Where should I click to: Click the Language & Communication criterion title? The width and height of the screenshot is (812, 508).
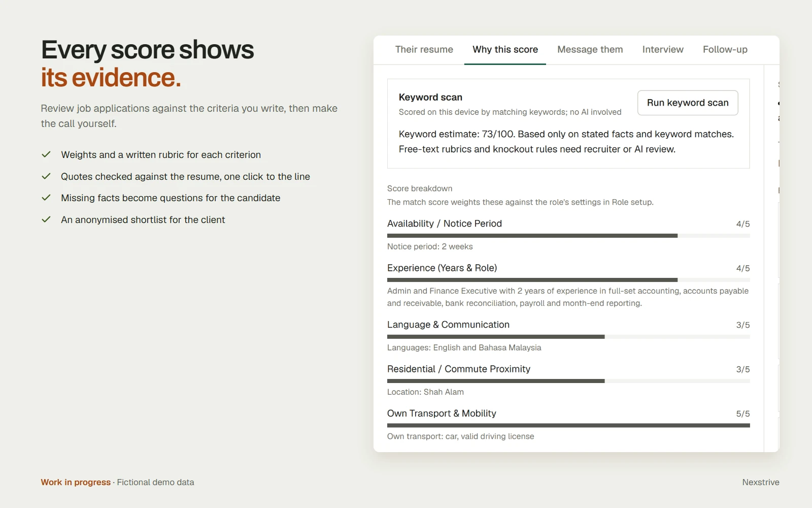click(448, 325)
